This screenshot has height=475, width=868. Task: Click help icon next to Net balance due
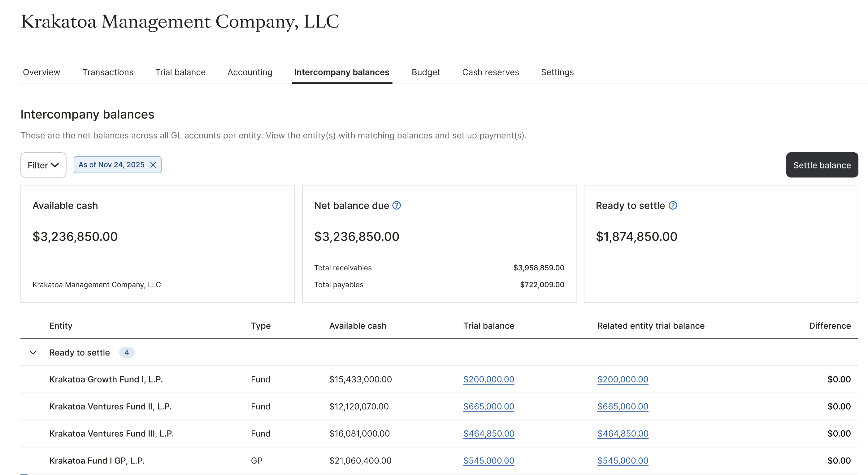coord(397,205)
